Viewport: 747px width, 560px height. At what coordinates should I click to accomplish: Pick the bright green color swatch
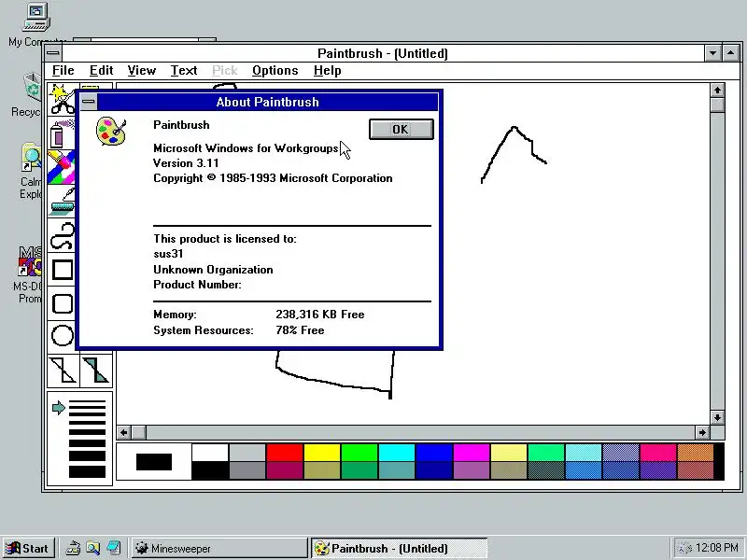click(x=359, y=453)
